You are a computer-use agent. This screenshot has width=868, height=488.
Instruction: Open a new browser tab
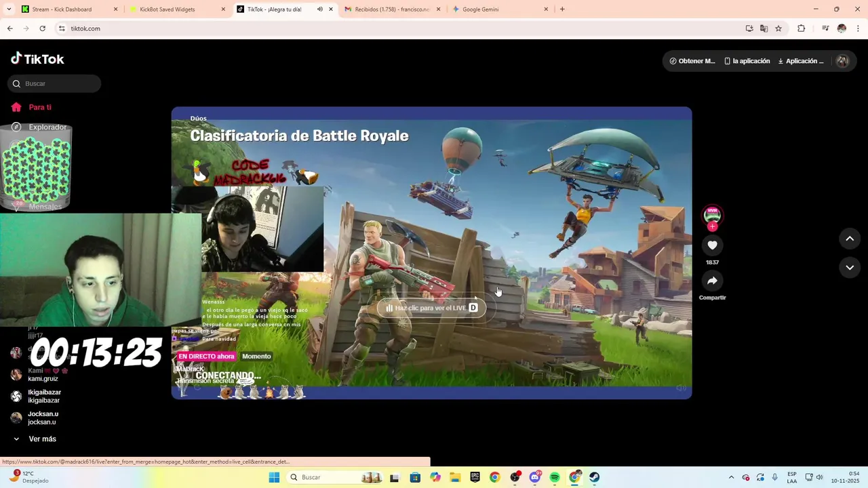click(562, 9)
